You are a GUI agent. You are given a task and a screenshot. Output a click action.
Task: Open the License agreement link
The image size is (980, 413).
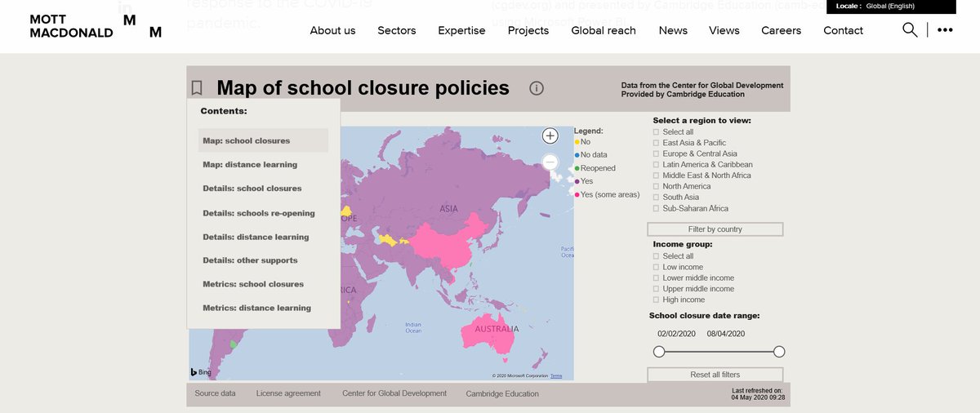click(x=288, y=393)
